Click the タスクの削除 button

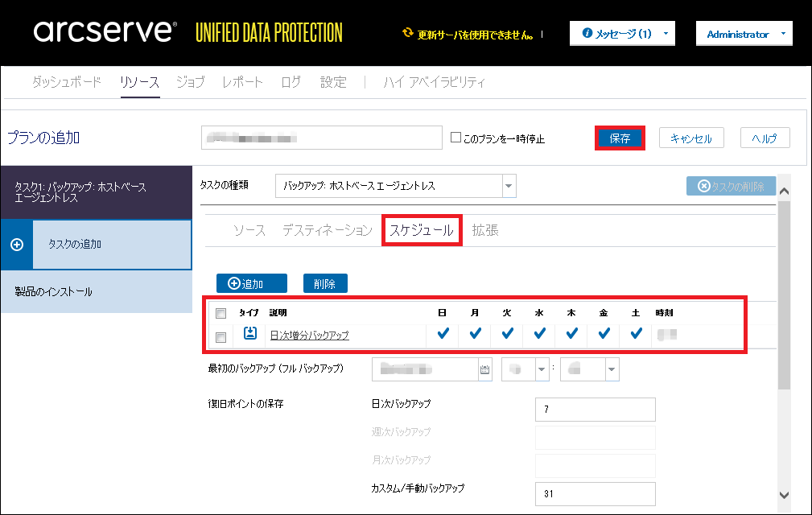(x=732, y=187)
